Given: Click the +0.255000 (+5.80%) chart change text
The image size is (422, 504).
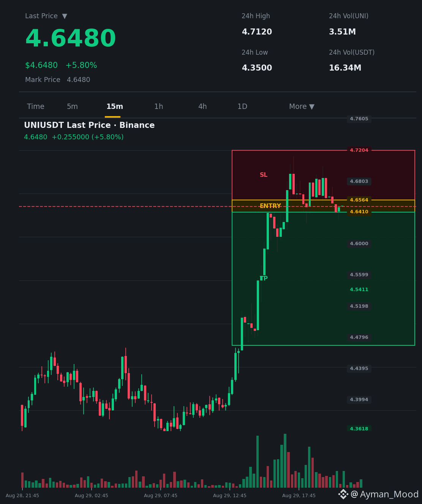Looking at the screenshot, I should pos(88,137).
